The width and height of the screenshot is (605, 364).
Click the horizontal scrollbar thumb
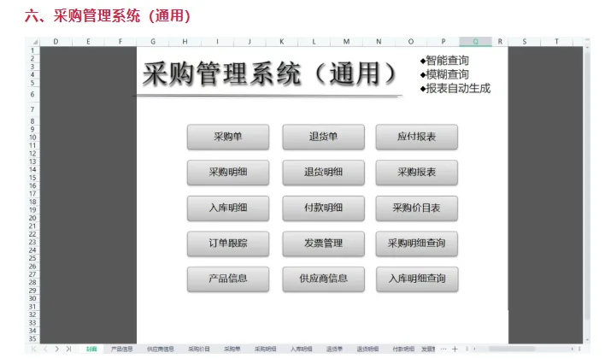coord(512,349)
